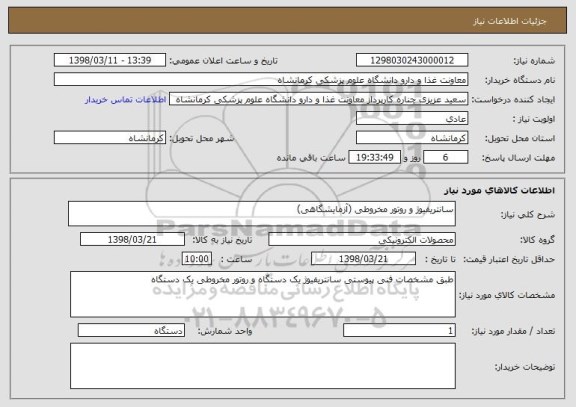The height and width of the screenshot is (407, 576).
Task: Click the شهر محل تحویل field کرمانشاه
Action: click(x=110, y=138)
